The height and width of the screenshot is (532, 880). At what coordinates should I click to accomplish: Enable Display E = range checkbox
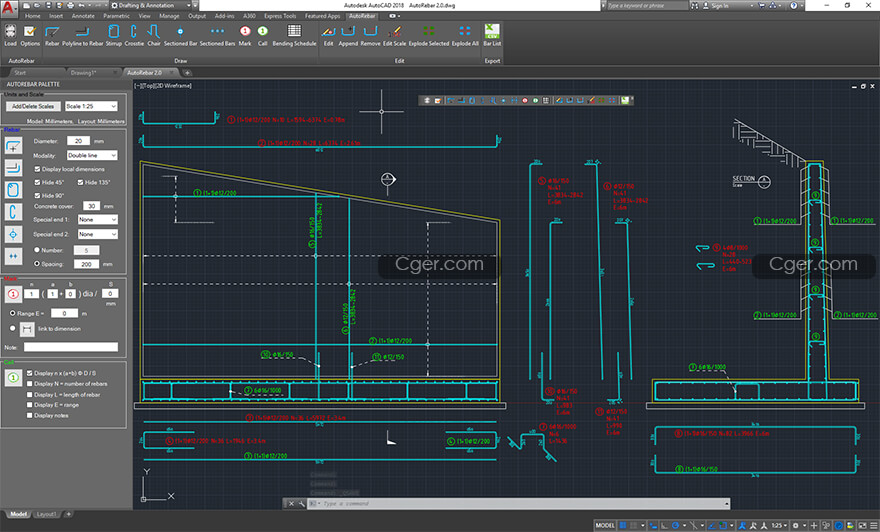29,405
